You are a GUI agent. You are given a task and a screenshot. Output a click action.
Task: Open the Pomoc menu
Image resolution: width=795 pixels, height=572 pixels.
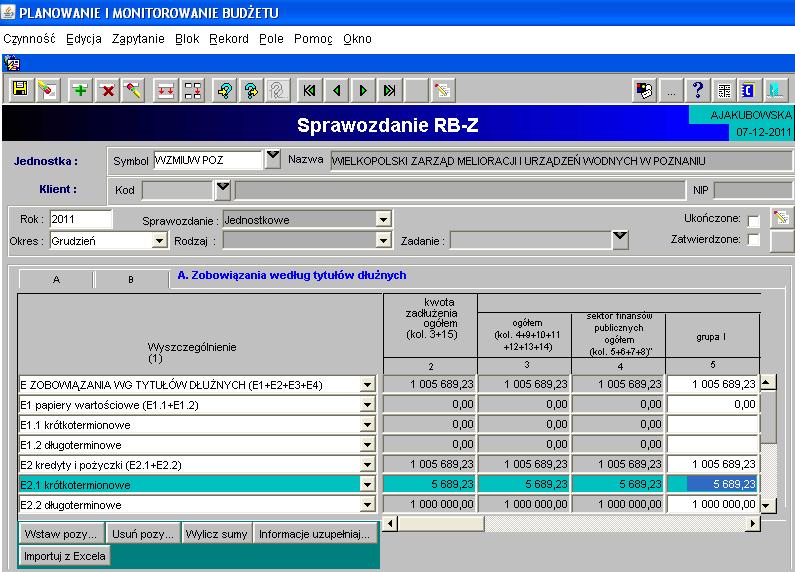[313, 39]
